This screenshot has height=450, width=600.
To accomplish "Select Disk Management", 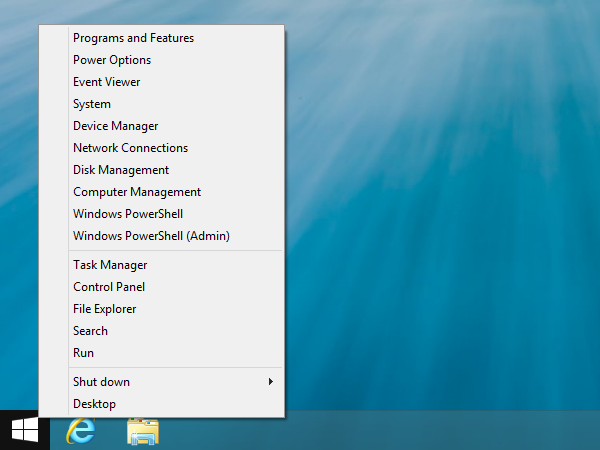I will tap(121, 170).
